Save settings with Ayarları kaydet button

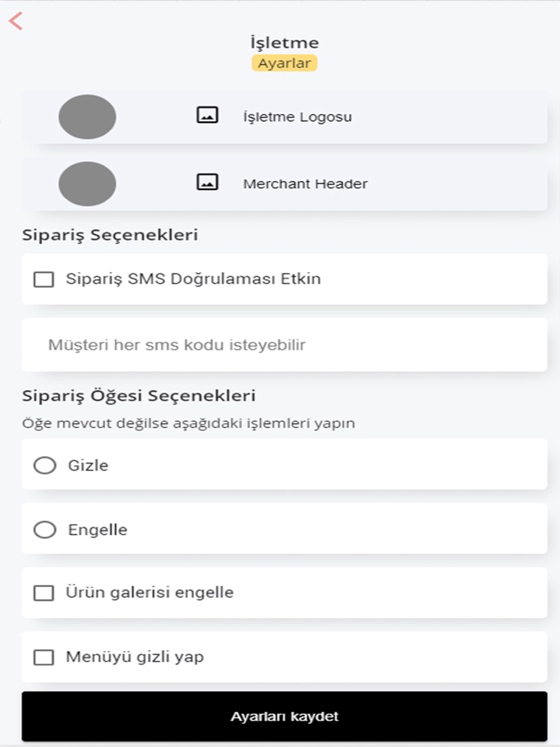tap(284, 717)
